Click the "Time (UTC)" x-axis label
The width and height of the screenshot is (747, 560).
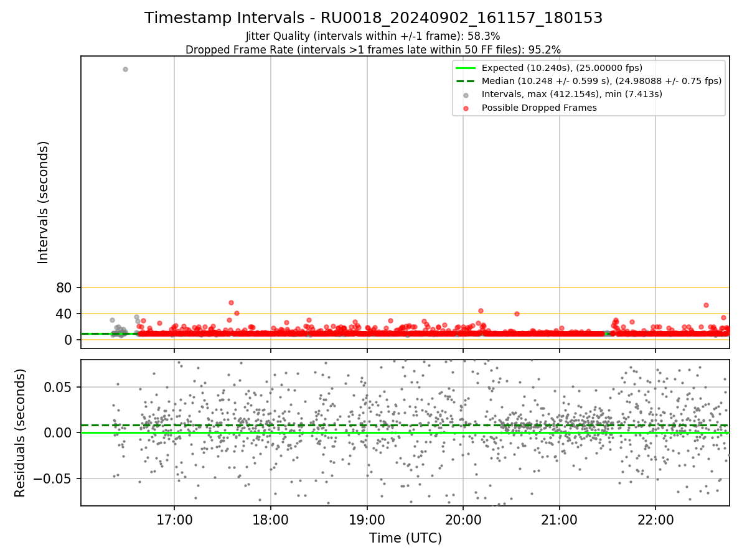(405, 538)
